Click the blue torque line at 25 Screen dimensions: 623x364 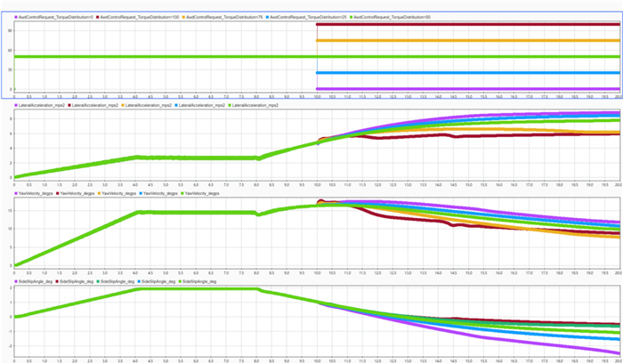point(463,73)
